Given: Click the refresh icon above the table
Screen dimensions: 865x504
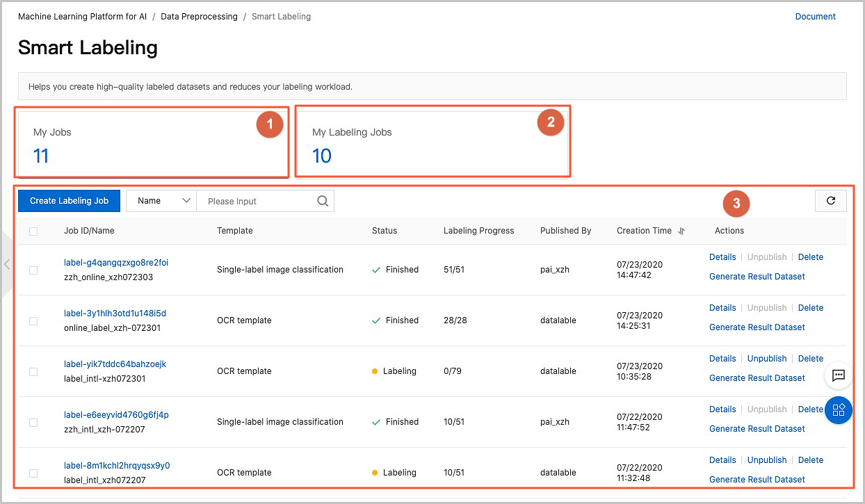Looking at the screenshot, I should (830, 201).
